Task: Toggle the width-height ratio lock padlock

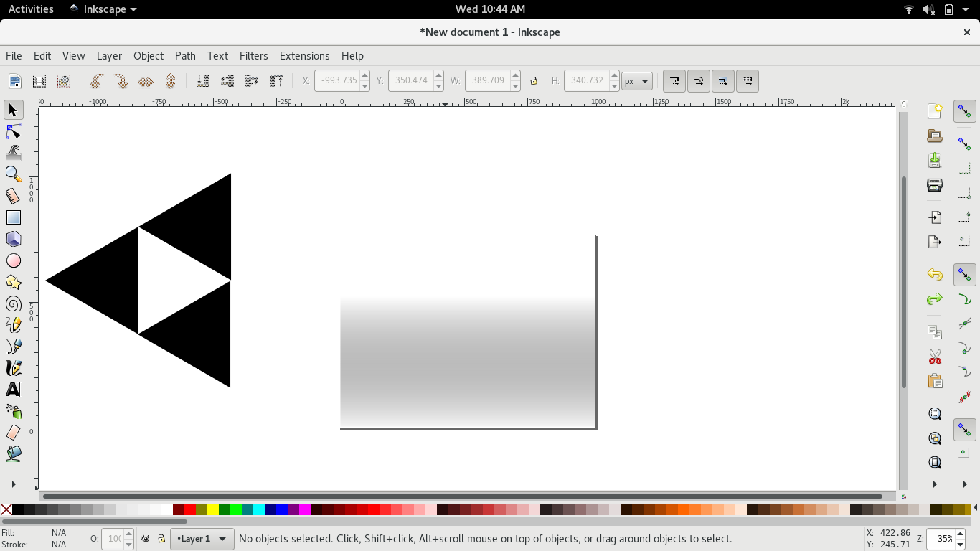Action: (534, 81)
